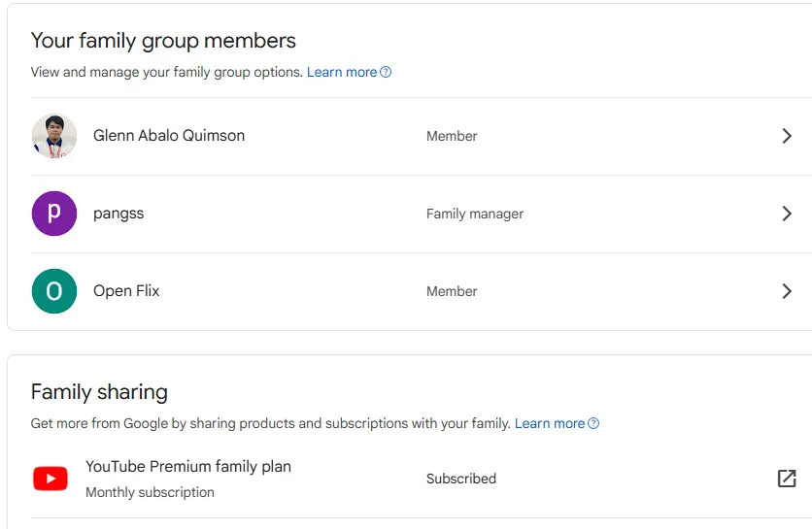Viewport: 812px width, 529px height.
Task: Click Glenn Abalo Quimson's profile photo
Action: [54, 136]
